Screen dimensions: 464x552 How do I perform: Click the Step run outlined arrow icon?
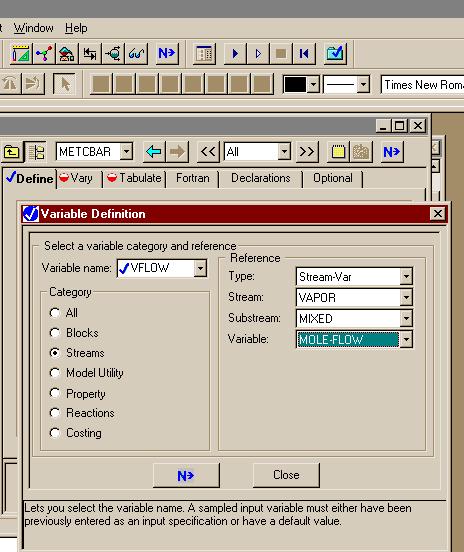point(258,54)
